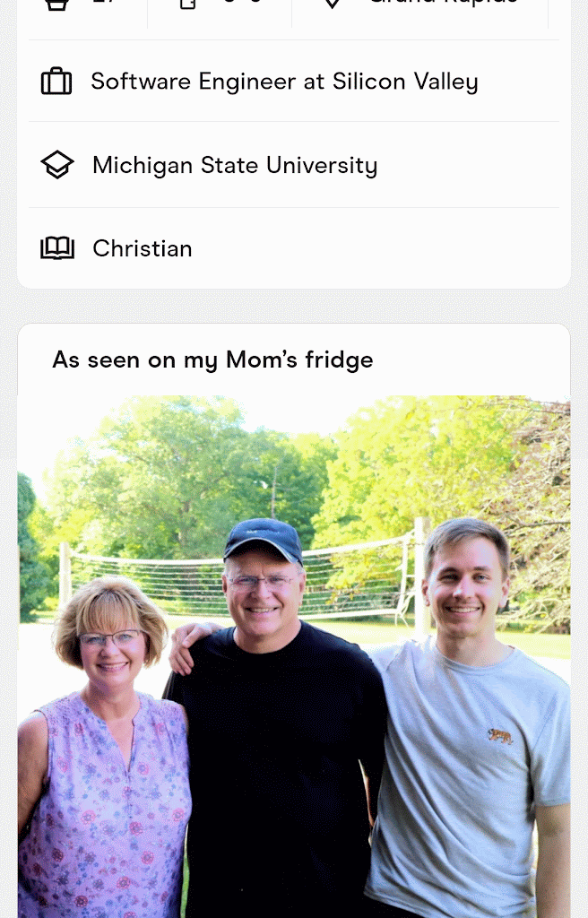Tap the age number at the top
The width and height of the screenshot is (588, 918).
coord(104,4)
